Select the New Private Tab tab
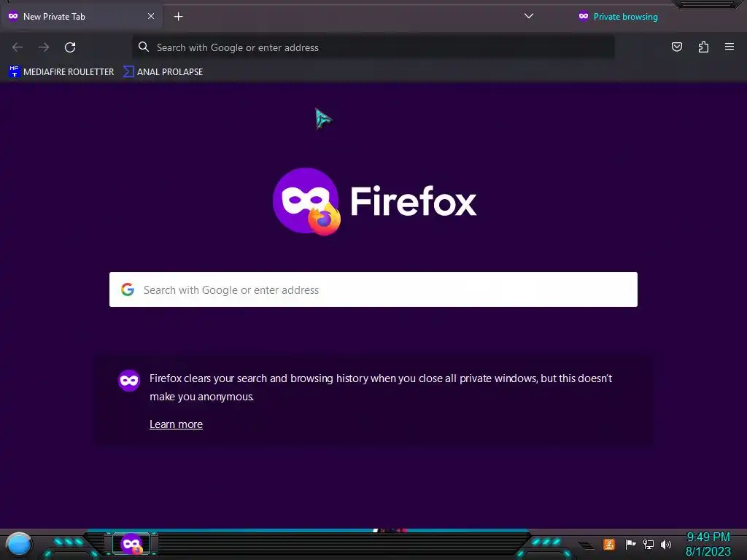The width and height of the screenshot is (747, 560). point(81,16)
